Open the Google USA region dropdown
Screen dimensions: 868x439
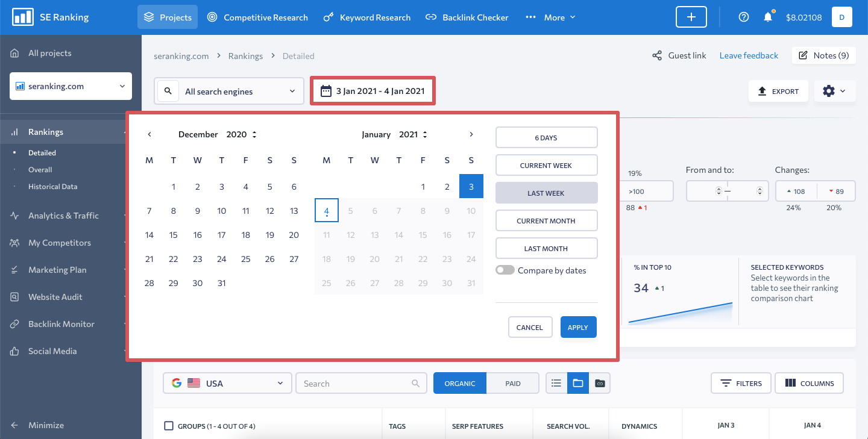coord(227,383)
